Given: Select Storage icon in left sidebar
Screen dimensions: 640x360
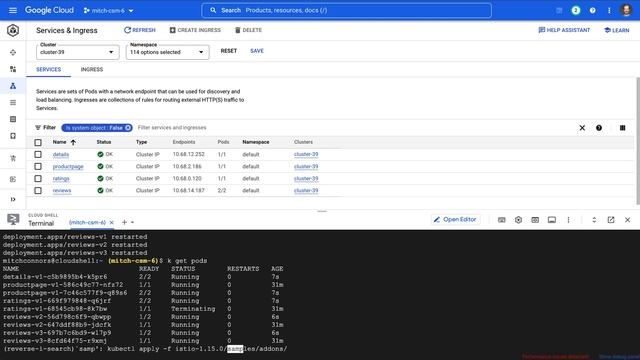Looking at the screenshot, I should coord(13,136).
